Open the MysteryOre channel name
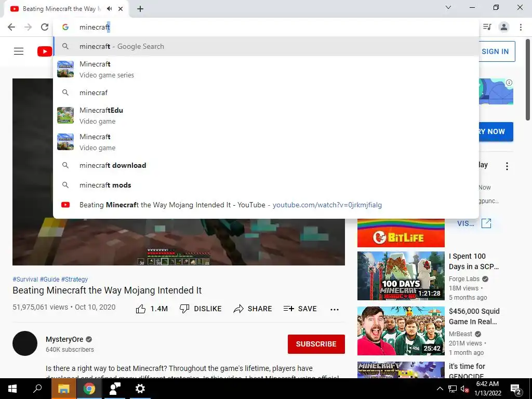Viewport: 532px width, 399px height. coord(64,339)
